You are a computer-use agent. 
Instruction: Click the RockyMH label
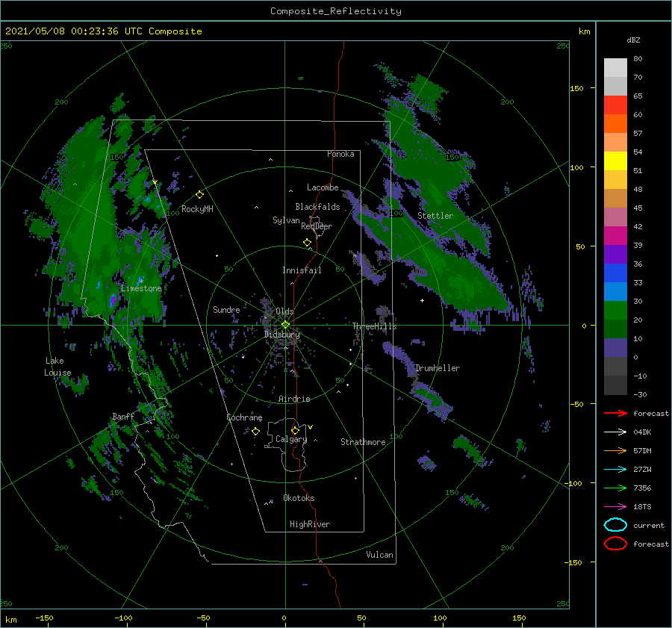coord(197,209)
